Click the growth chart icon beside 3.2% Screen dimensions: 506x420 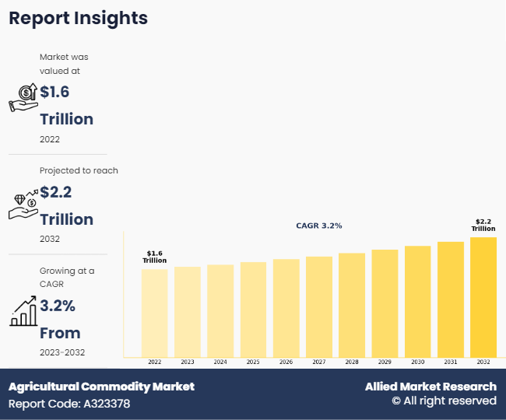pos(23,311)
